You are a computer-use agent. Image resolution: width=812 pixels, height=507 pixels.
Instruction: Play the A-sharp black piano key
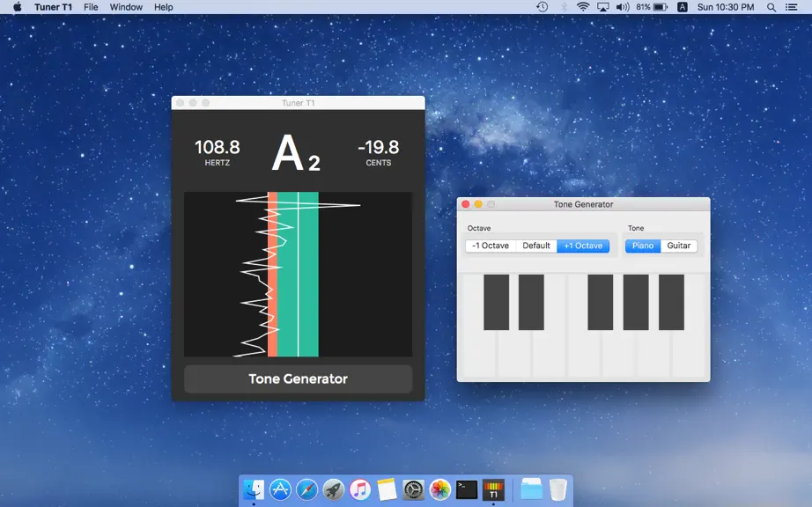[x=671, y=302]
